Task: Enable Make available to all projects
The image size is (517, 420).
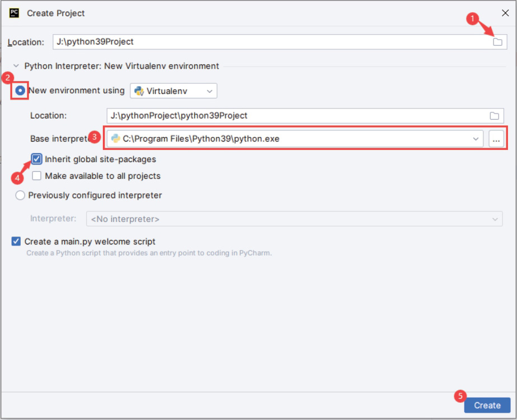Action: [x=36, y=176]
